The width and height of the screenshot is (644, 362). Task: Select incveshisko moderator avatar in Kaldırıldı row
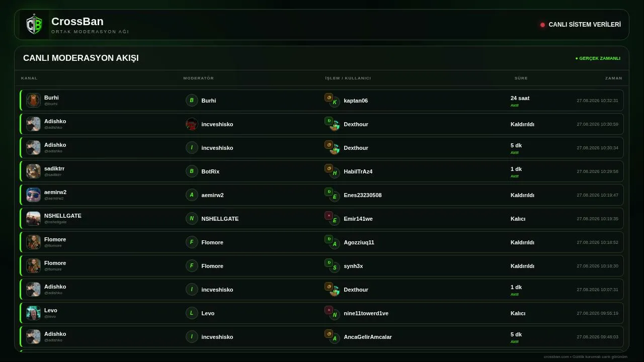point(192,124)
